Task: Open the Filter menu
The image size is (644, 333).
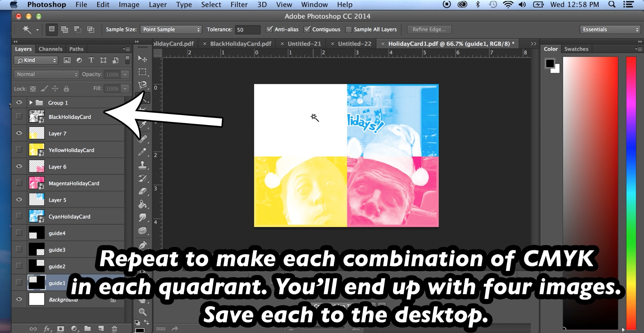Action: pyautogui.click(x=239, y=4)
